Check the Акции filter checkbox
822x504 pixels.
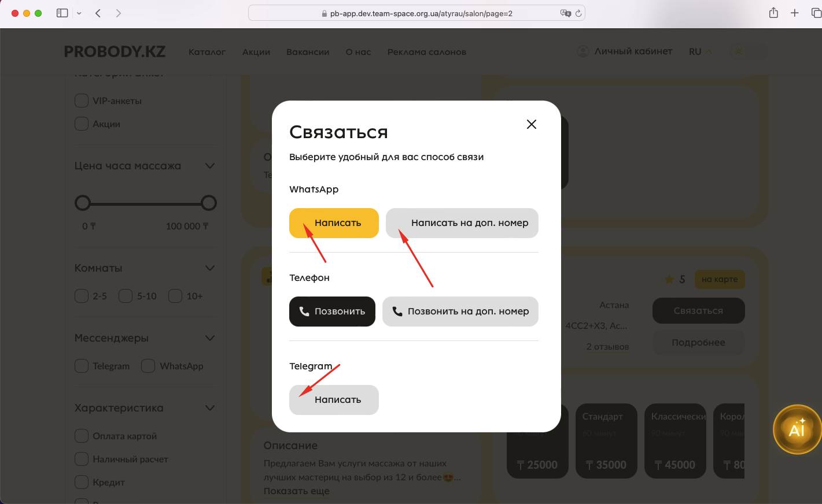tap(82, 124)
